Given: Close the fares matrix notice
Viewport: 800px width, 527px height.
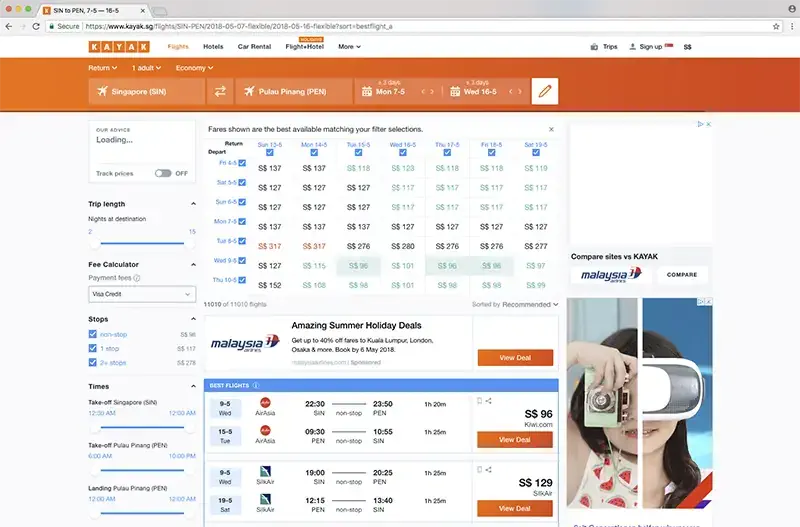Looking at the screenshot, I should [551, 129].
